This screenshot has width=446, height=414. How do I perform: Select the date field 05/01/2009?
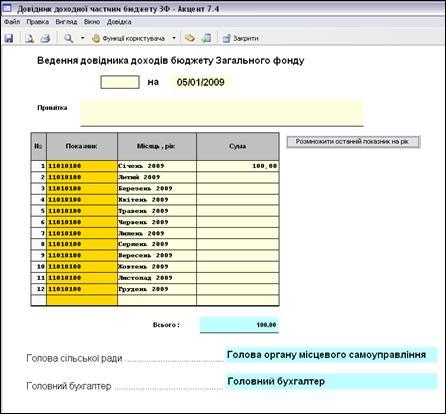coord(201,82)
